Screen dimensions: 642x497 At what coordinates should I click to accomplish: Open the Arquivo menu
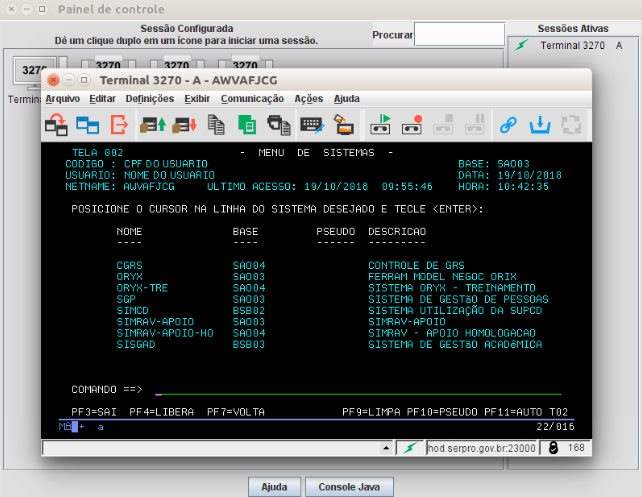[x=62, y=99]
